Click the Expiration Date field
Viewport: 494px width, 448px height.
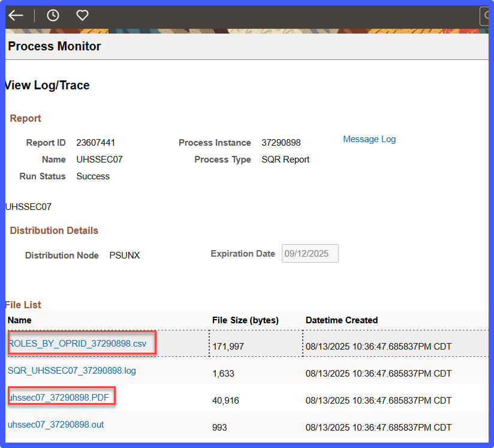(x=309, y=253)
